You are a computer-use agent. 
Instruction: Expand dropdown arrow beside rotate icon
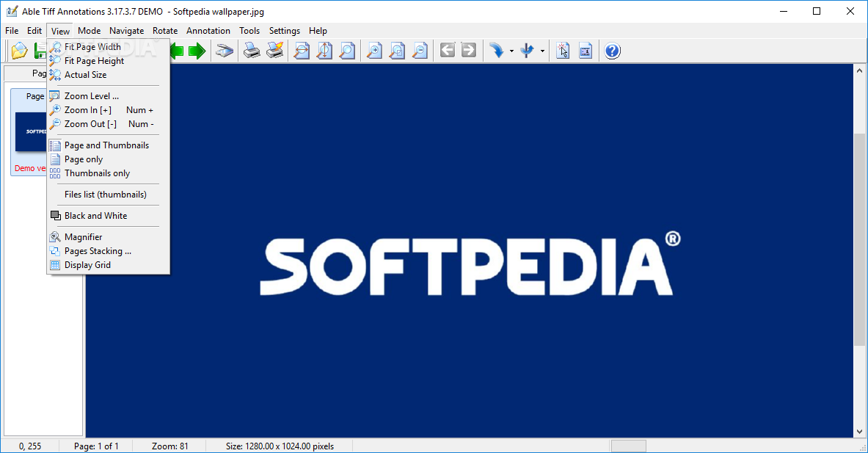(511, 51)
